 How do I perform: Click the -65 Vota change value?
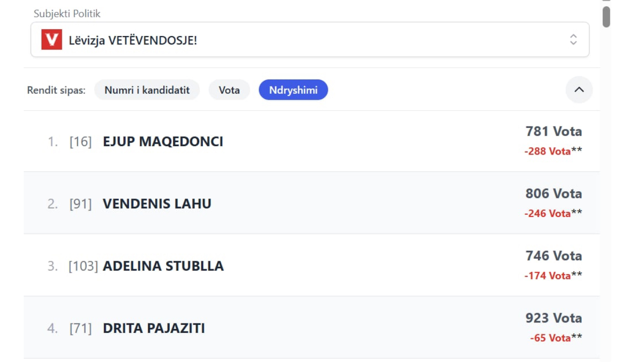pyautogui.click(x=550, y=338)
